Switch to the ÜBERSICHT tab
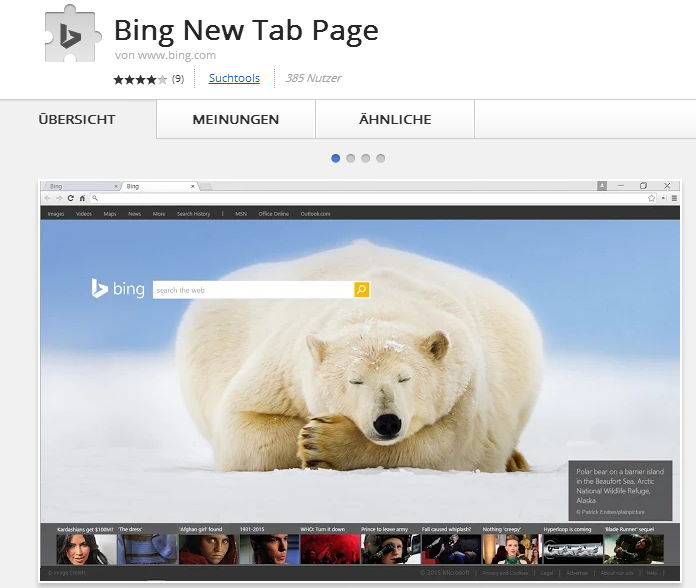The width and height of the screenshot is (696, 588). point(77,119)
